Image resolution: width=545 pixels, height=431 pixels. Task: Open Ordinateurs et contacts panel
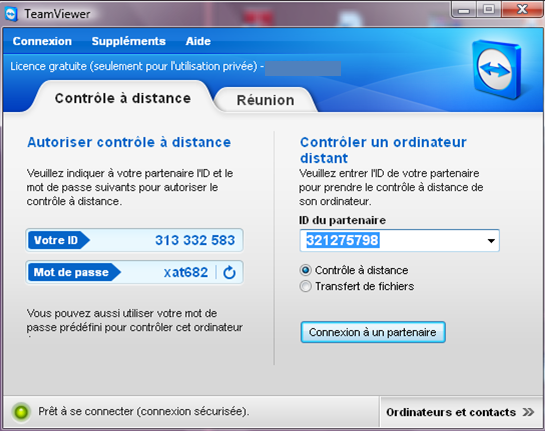click(461, 412)
